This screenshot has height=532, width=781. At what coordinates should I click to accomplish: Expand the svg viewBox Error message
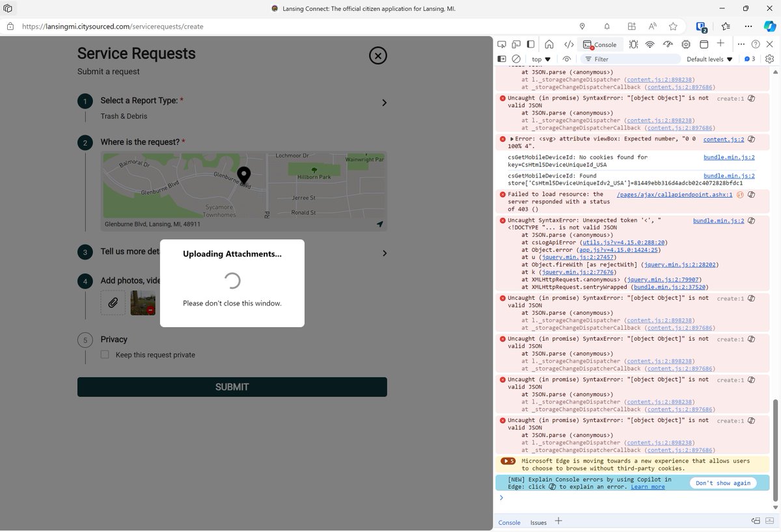click(x=512, y=139)
